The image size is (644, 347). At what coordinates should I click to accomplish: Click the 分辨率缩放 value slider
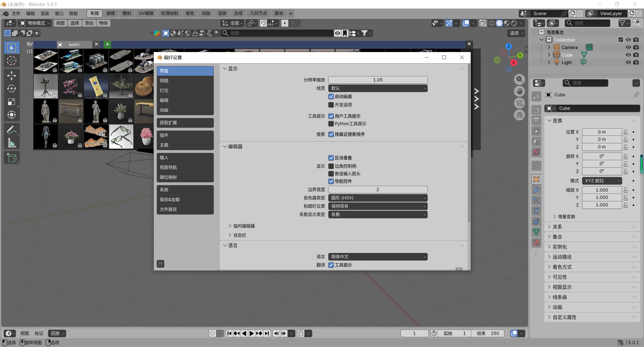378,80
